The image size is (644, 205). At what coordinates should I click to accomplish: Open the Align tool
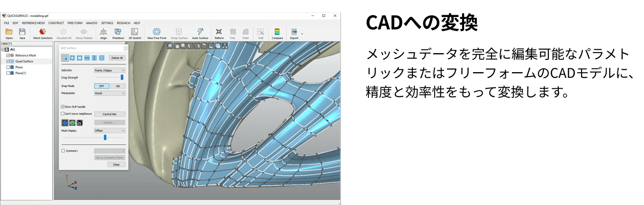pyautogui.click(x=103, y=32)
